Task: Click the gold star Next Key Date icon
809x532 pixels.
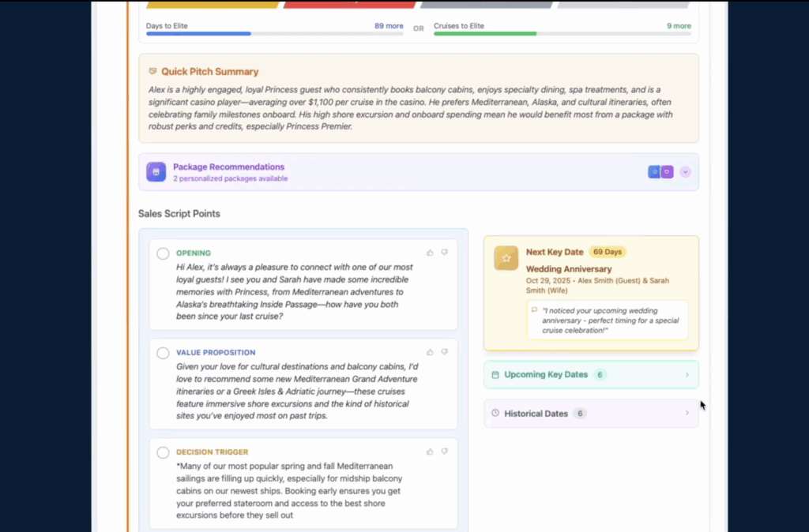Action: pos(506,258)
